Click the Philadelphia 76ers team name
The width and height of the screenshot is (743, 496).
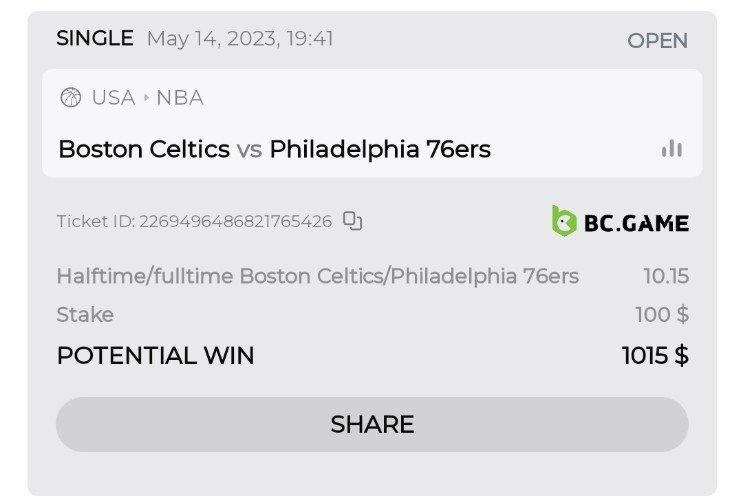click(380, 150)
